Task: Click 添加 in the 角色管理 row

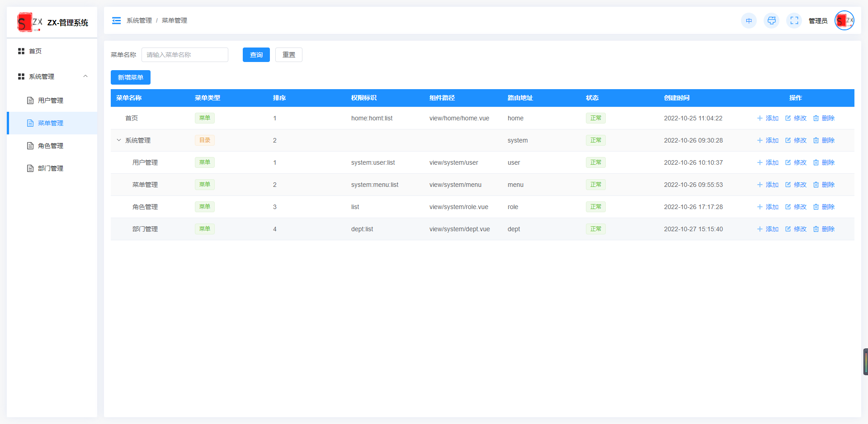Action: [768, 207]
